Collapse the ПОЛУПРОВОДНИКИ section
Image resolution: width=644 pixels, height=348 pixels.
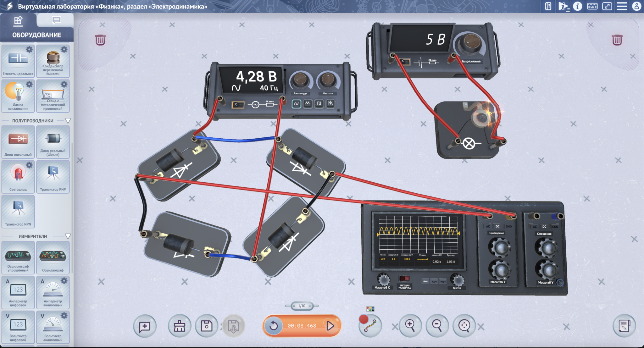coord(68,121)
